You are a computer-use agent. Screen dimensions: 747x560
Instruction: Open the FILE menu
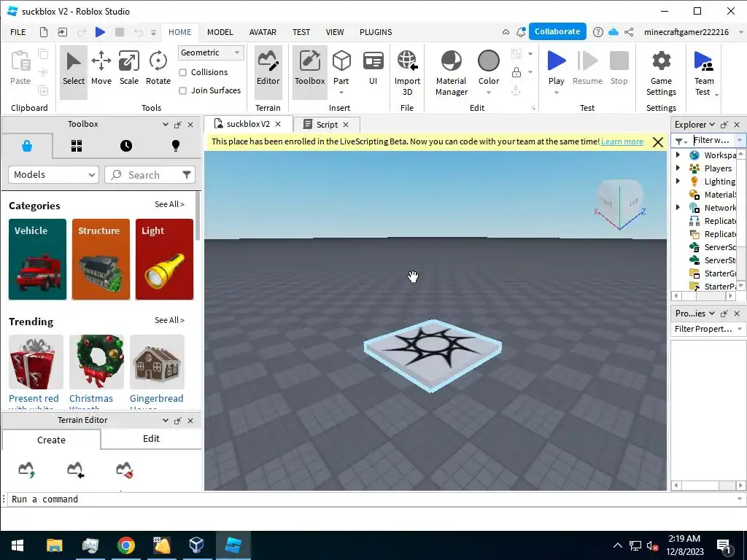point(18,32)
